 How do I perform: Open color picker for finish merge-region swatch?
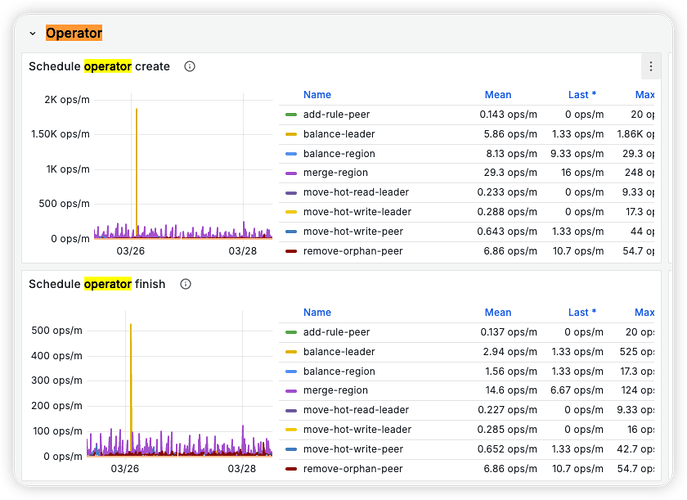pyautogui.click(x=291, y=391)
